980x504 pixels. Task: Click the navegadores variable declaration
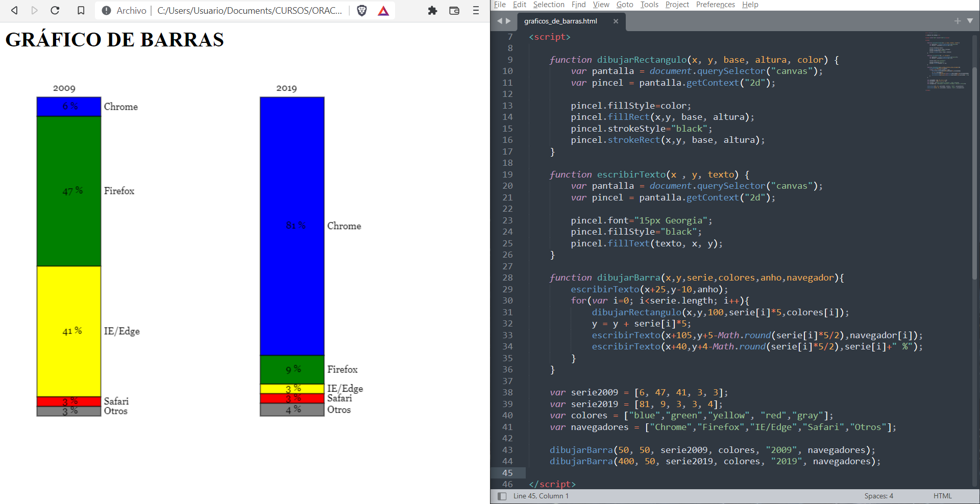pos(600,427)
